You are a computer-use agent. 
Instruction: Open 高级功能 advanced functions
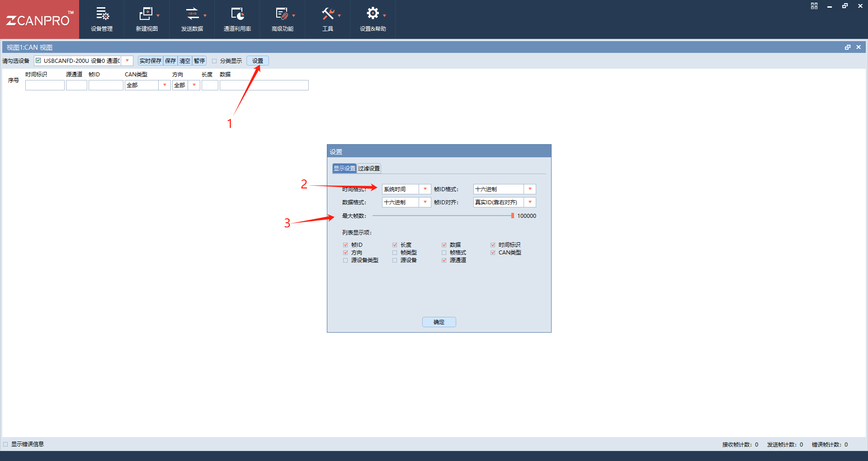pos(283,19)
